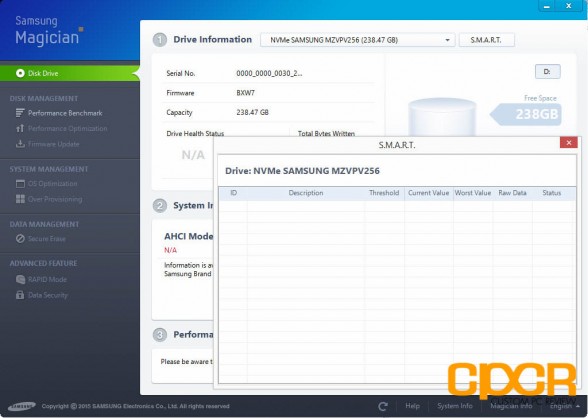
Task: Click the Raw Data column header
Action: (512, 193)
